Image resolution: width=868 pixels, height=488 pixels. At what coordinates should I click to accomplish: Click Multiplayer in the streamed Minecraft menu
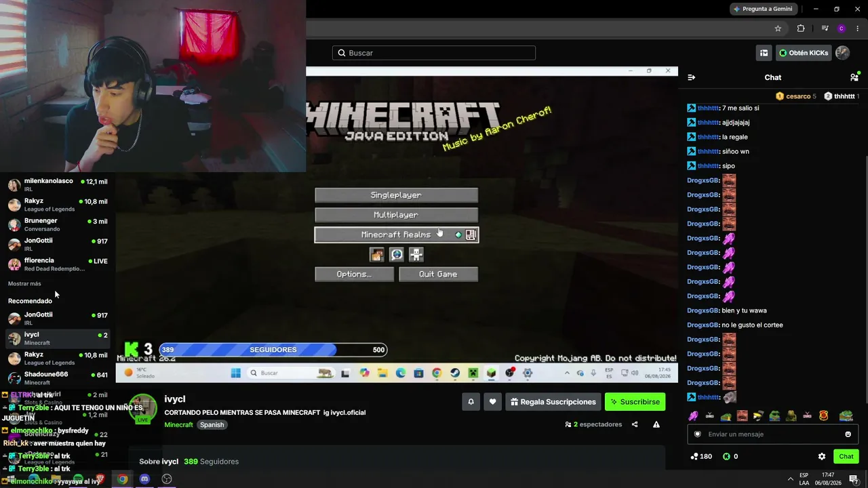[x=396, y=215]
